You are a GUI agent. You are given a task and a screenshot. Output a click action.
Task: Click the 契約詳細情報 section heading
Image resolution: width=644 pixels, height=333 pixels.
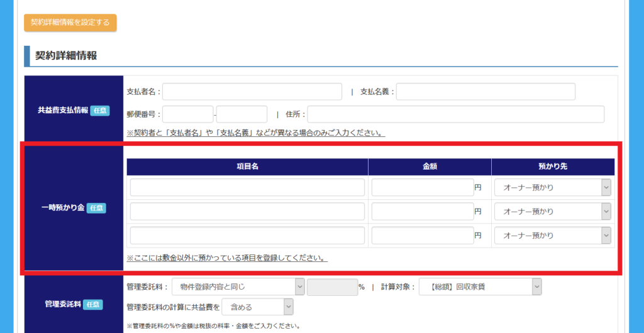click(66, 56)
